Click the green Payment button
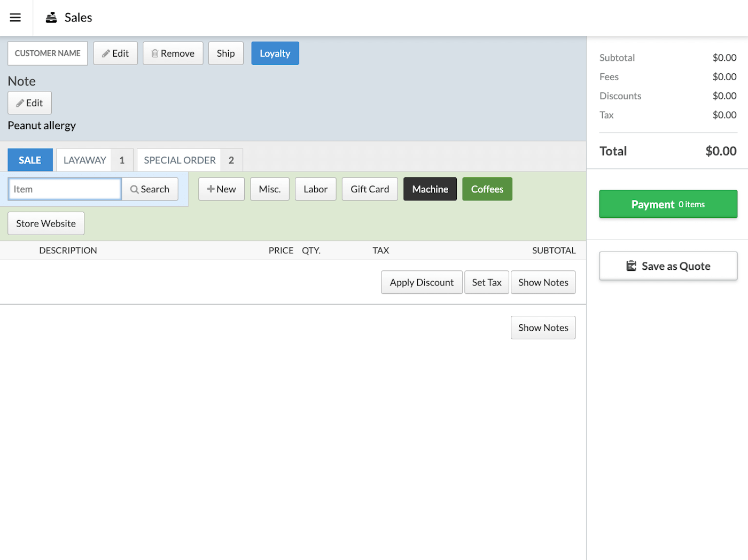Screen dimensions: 748x560 pyautogui.click(x=668, y=204)
